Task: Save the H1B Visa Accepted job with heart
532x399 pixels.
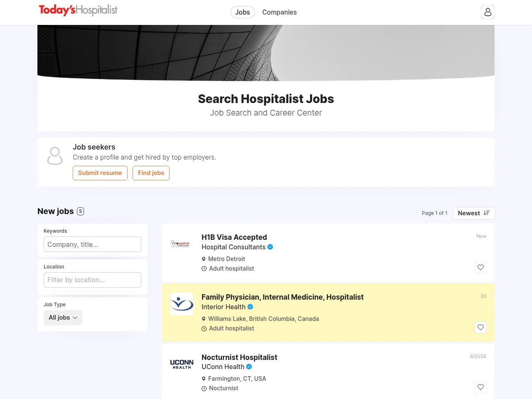Action: [x=480, y=267]
